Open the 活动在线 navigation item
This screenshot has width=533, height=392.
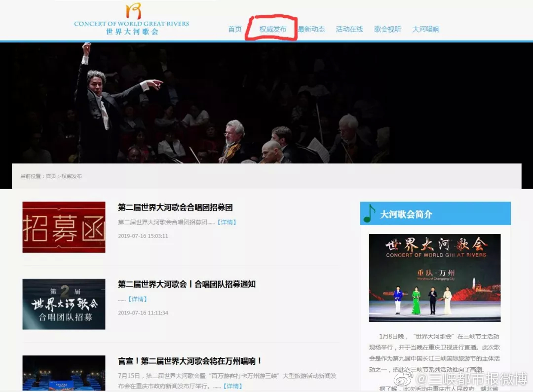coord(349,29)
